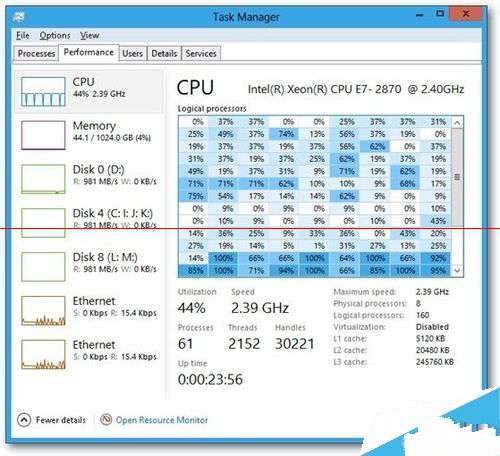This screenshot has height=456, width=500.
Task: Open the second Ethernet activity graph icon
Action: [43, 355]
